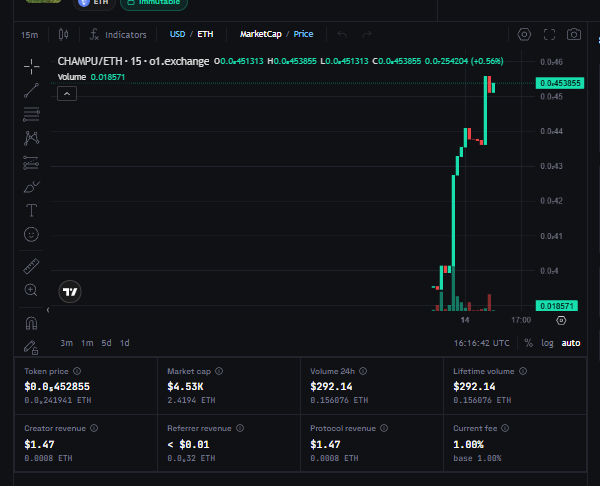Switch chart currency to USD
This screenshot has height=486, width=600.
[178, 34]
